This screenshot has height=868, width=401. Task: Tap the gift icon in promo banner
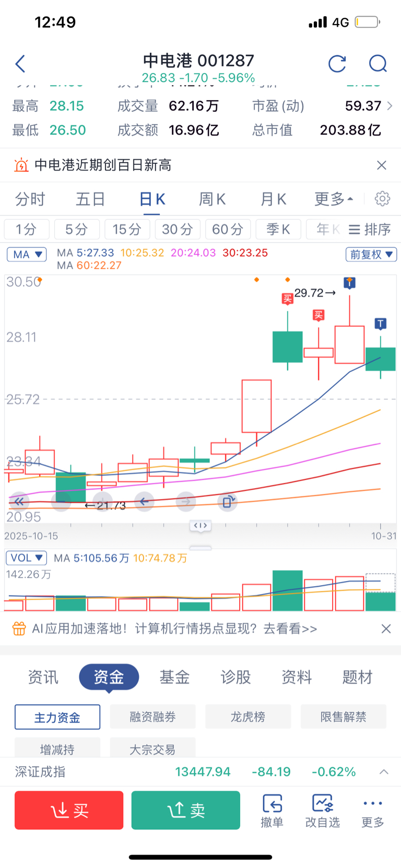click(x=19, y=628)
